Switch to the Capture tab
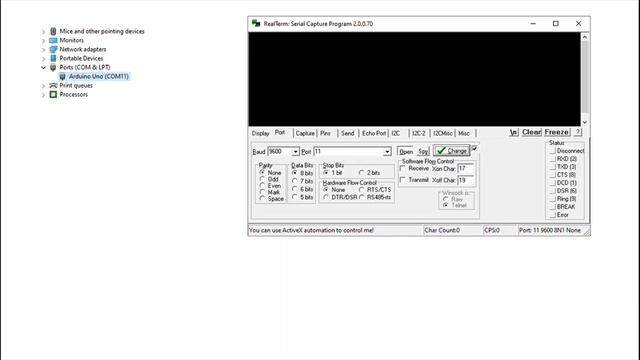The height and width of the screenshot is (360, 640). (305, 133)
